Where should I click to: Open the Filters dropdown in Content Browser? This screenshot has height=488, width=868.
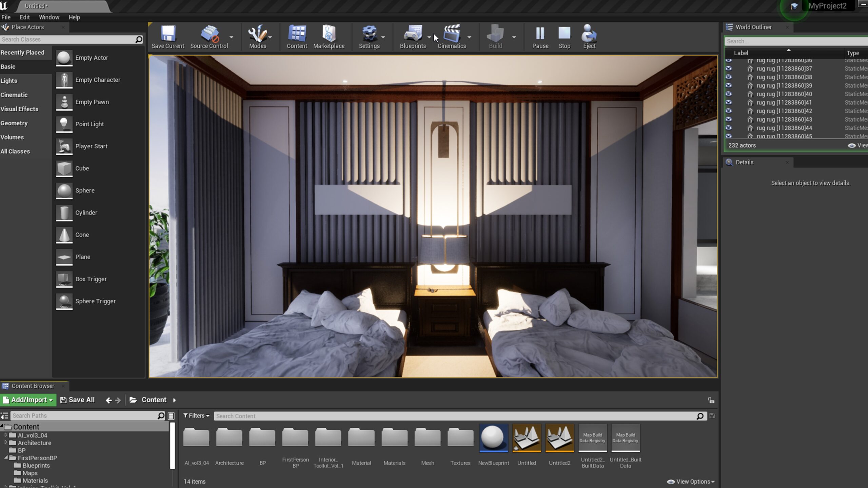(196, 415)
